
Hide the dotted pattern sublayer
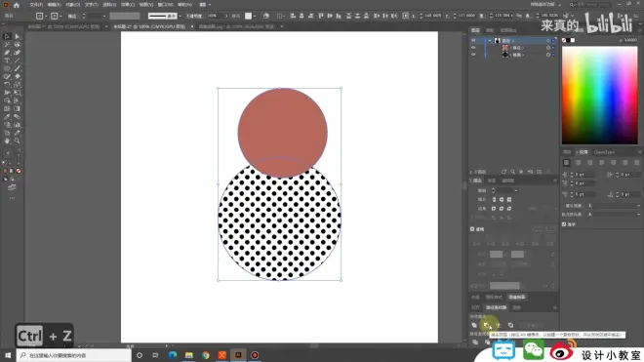point(473,55)
